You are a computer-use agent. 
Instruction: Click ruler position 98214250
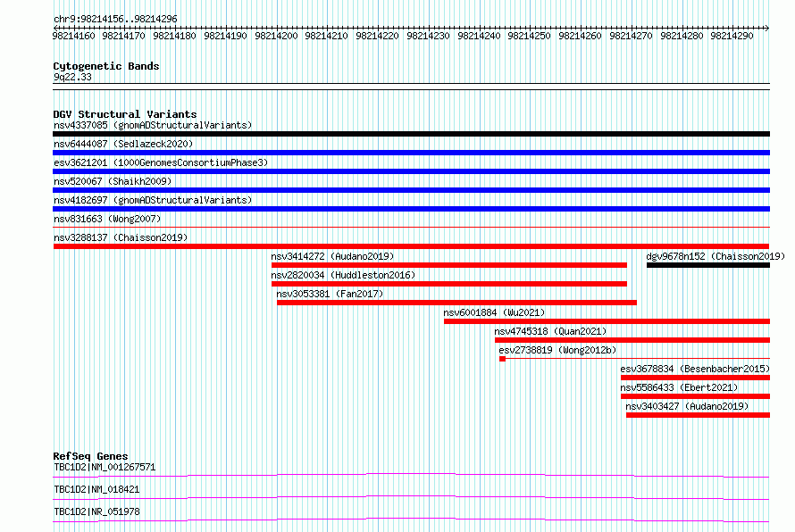(530, 36)
